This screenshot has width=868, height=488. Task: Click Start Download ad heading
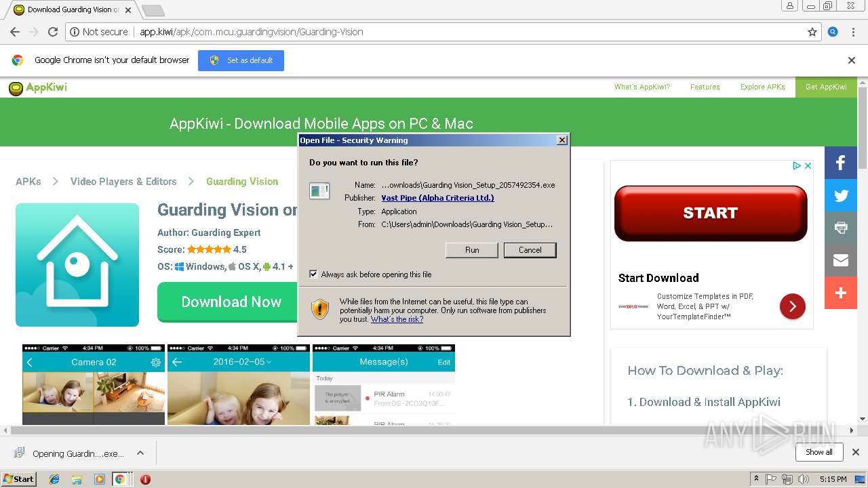[658, 278]
